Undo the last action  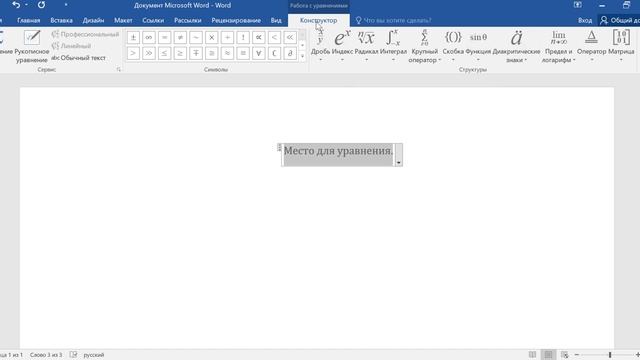(16, 5)
